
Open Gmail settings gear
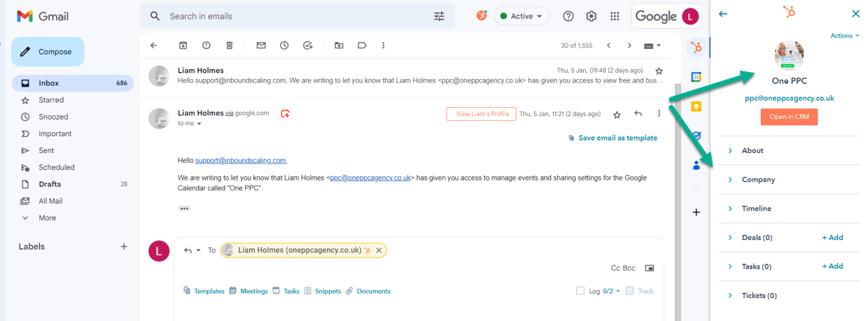click(x=591, y=16)
